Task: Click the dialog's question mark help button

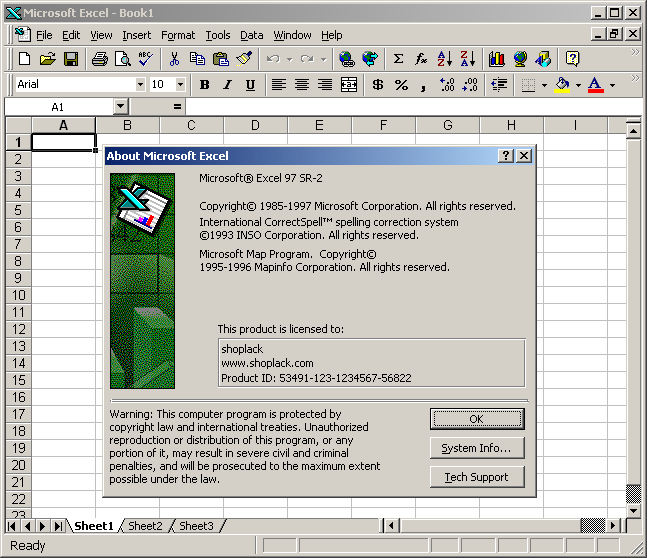Action: (506, 156)
